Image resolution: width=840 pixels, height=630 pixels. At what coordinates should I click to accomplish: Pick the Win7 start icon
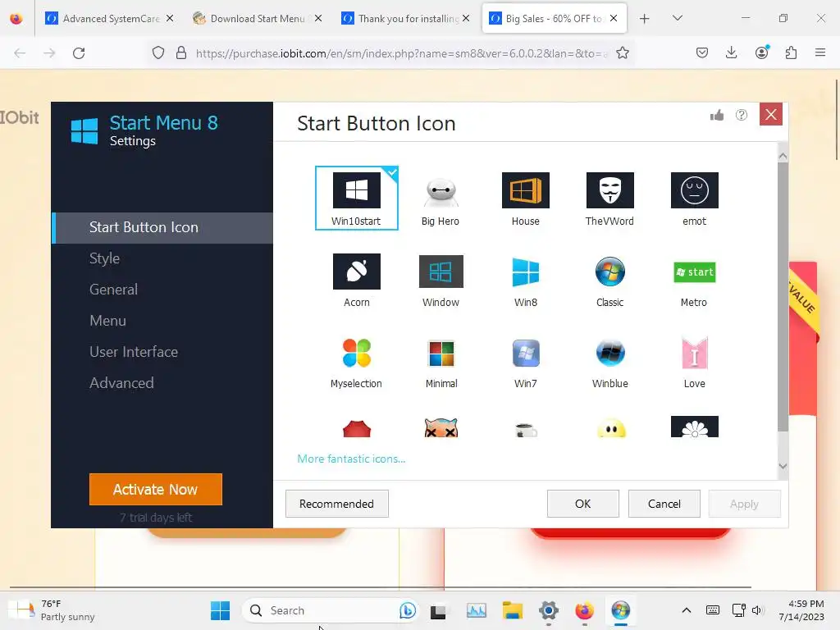click(x=525, y=362)
